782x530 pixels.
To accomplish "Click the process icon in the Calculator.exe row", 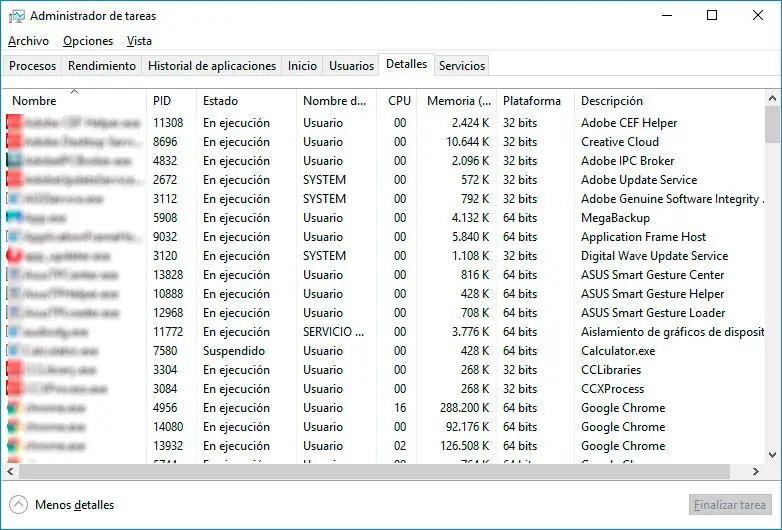I will (14, 351).
